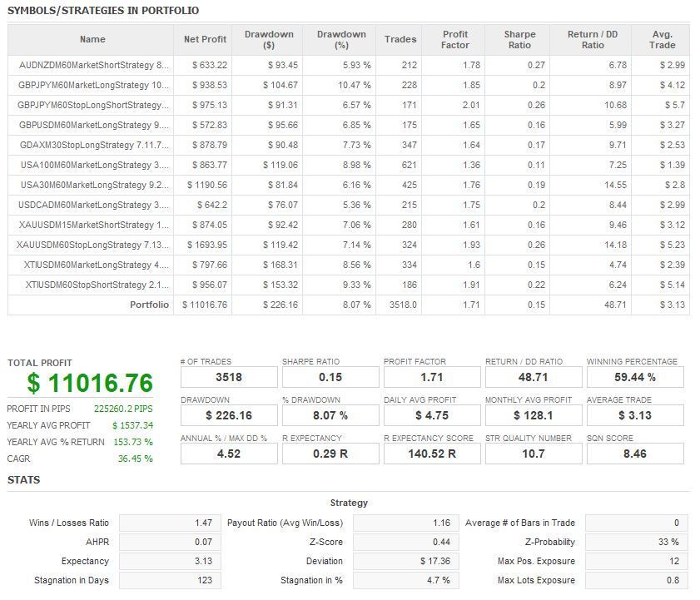This screenshot has height=600, width=700.
Task: Click the Return / DD Ratio column header
Action: click(591, 40)
